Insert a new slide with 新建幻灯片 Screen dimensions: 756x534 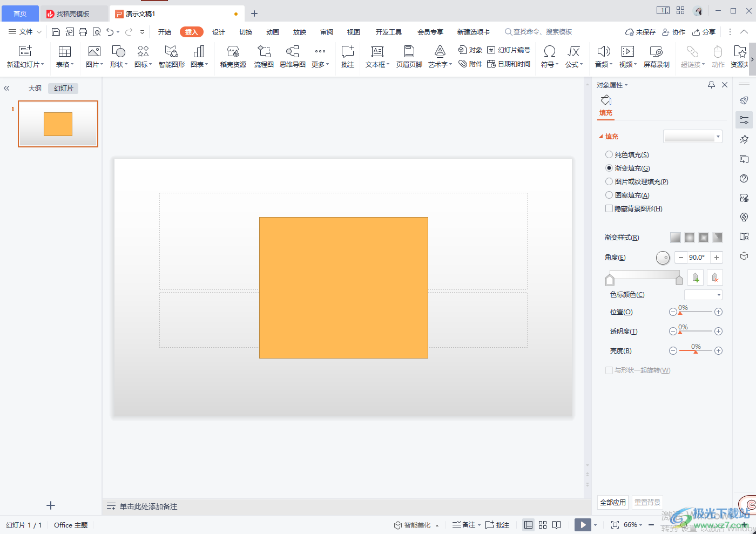(25, 57)
